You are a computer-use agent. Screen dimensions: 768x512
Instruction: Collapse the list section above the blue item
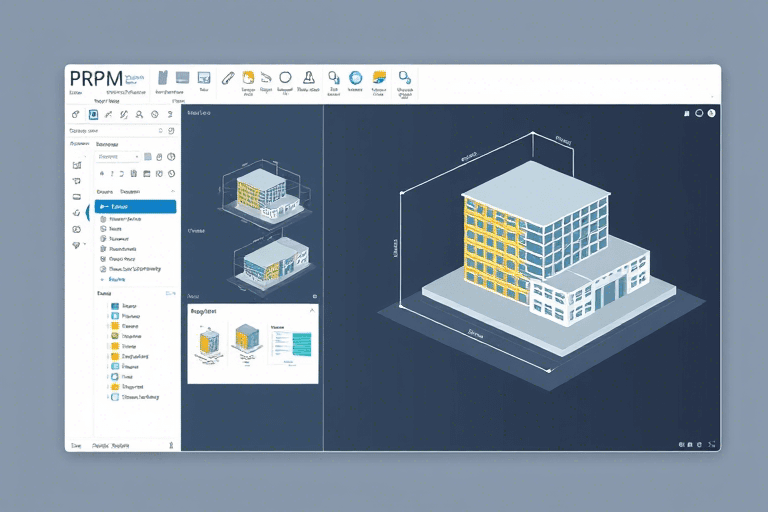172,190
